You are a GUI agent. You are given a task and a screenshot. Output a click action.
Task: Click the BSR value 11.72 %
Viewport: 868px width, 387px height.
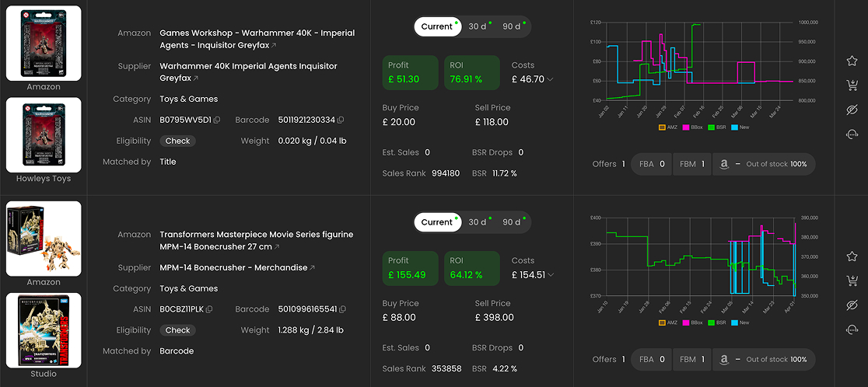[x=504, y=173]
